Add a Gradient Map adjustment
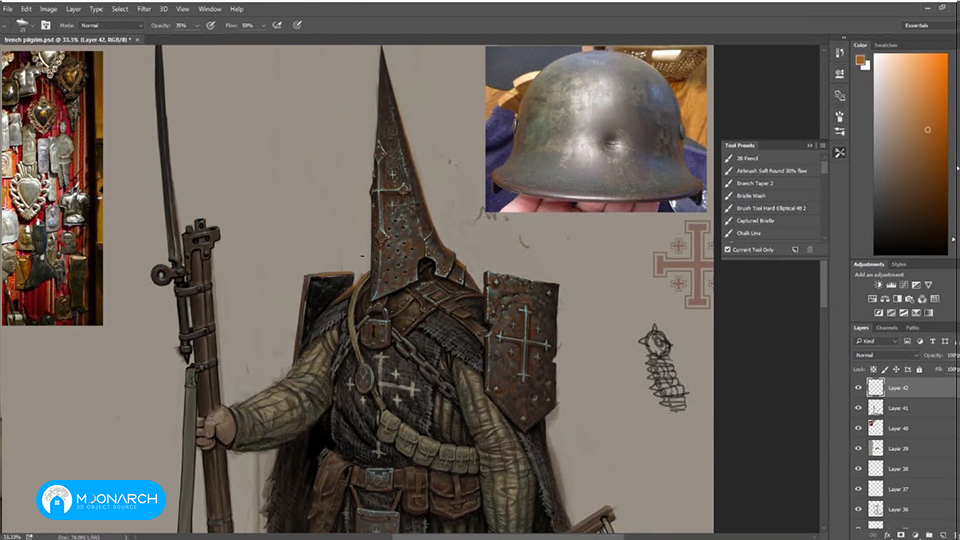Image resolution: width=960 pixels, height=540 pixels. [x=929, y=313]
